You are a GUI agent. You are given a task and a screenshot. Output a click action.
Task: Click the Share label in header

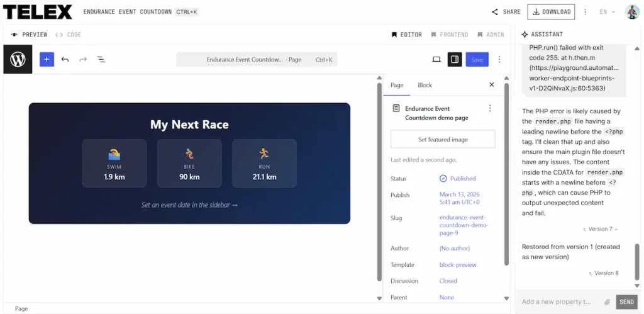(x=512, y=12)
